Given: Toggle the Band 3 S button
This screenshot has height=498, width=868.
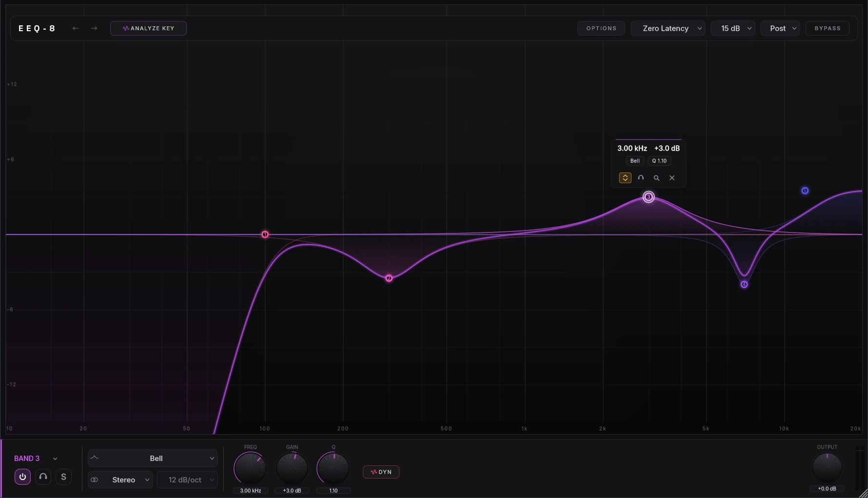Looking at the screenshot, I should [63, 477].
